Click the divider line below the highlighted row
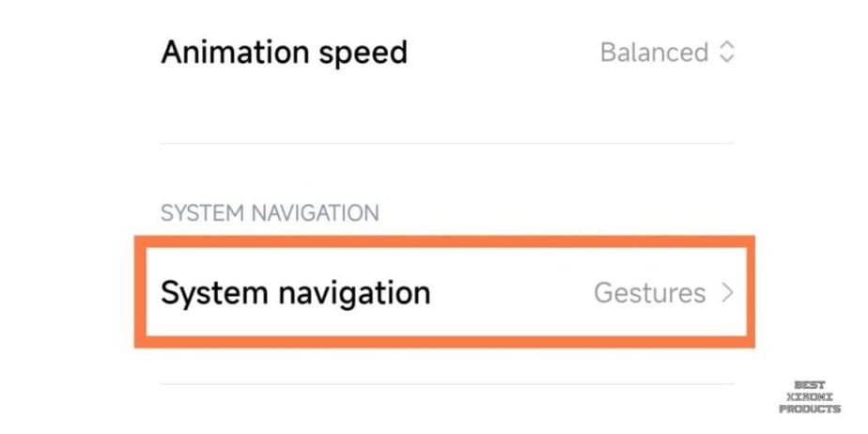Screen dimensions: 868x434 (x=447, y=383)
